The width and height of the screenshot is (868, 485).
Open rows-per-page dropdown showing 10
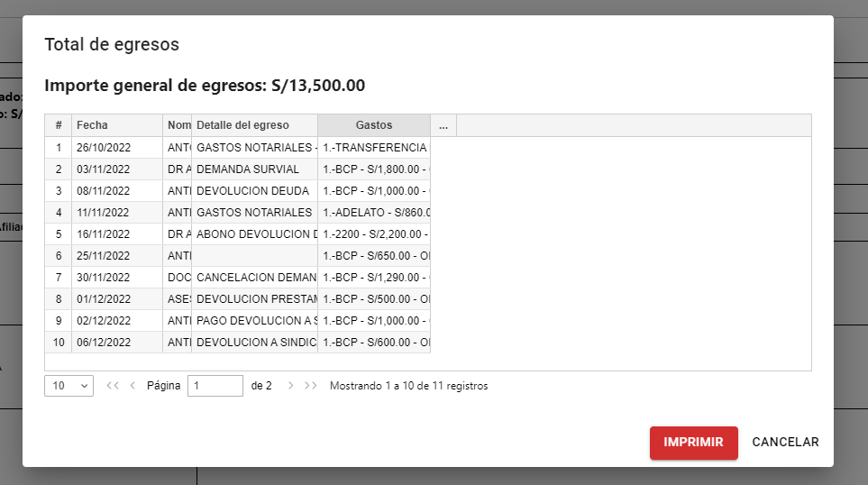[69, 386]
